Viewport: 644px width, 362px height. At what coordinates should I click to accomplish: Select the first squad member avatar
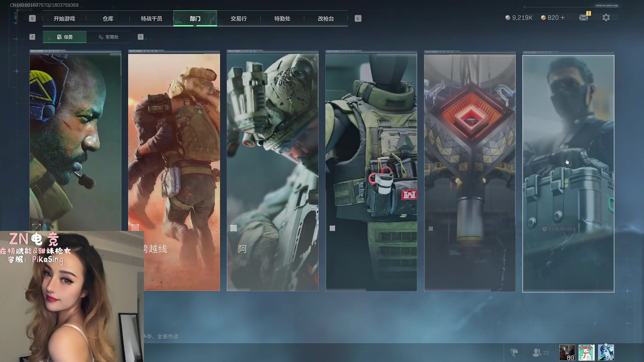tap(567, 353)
